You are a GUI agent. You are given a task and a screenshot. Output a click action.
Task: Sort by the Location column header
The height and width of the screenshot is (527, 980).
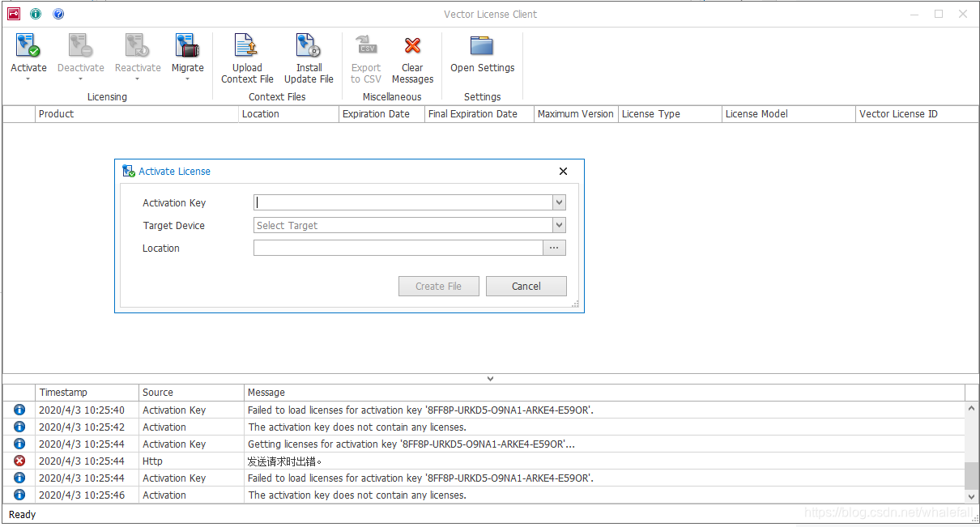289,114
